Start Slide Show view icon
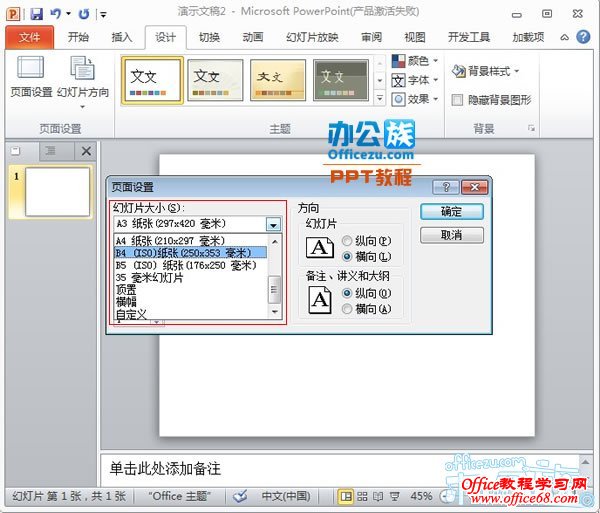The width and height of the screenshot is (600, 513). 395,497
